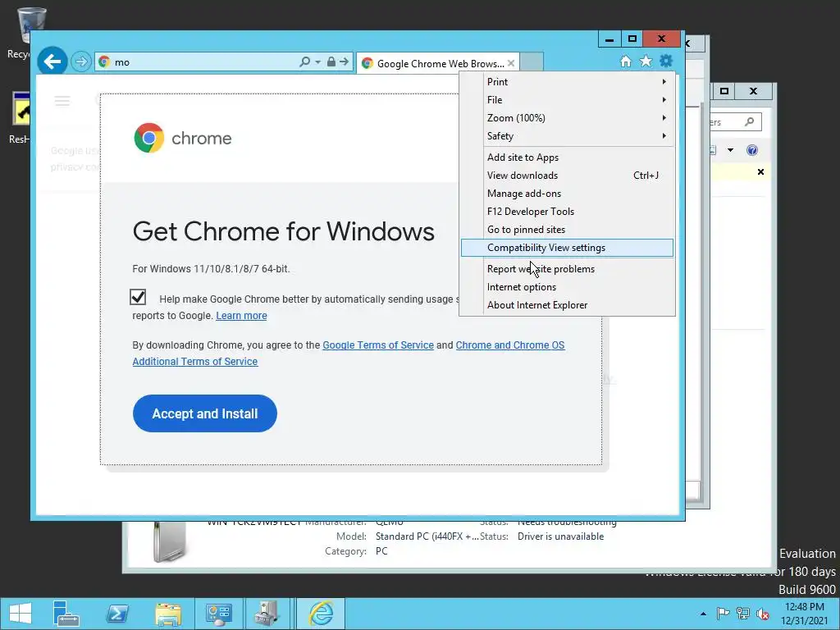This screenshot has width=840, height=630.
Task: Click the Home icon in Internet Explorer
Action: (626, 61)
